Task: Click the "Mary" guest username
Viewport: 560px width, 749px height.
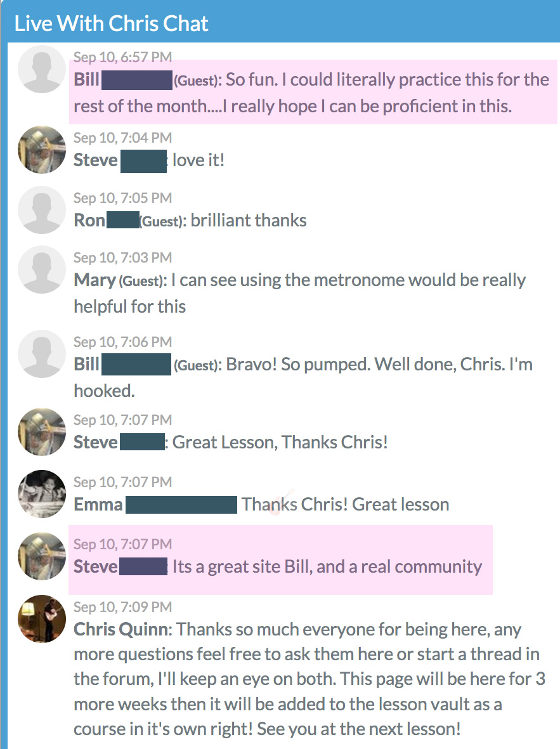Action: pos(94,280)
